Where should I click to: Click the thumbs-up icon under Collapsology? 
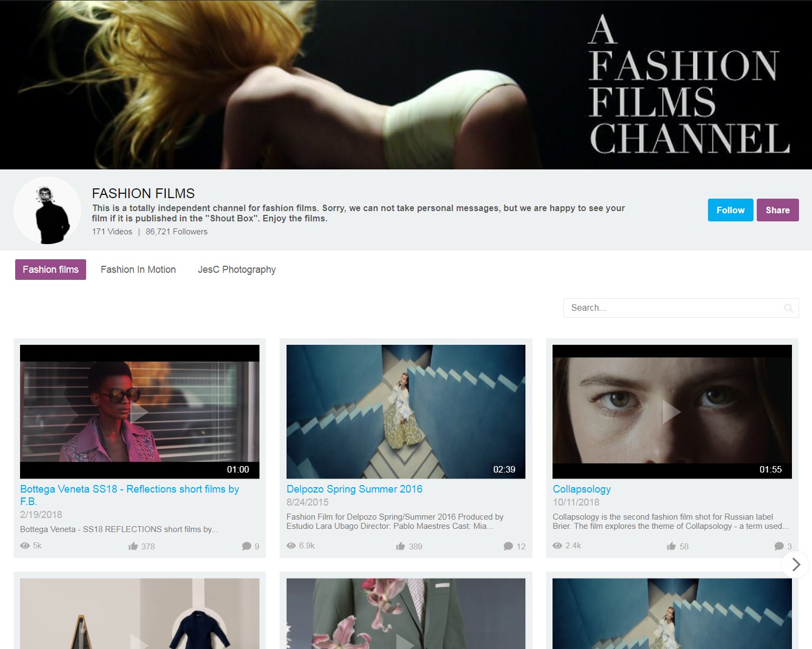pyautogui.click(x=671, y=546)
